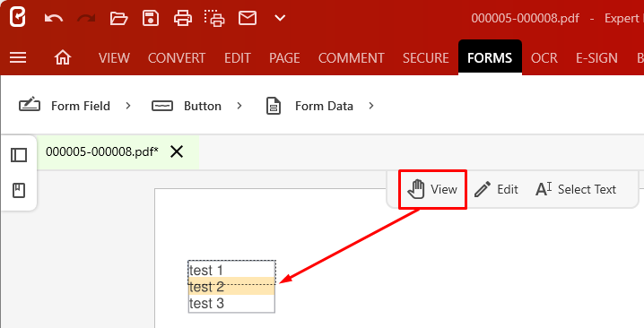Select the 'test 2' list item

[x=231, y=287]
